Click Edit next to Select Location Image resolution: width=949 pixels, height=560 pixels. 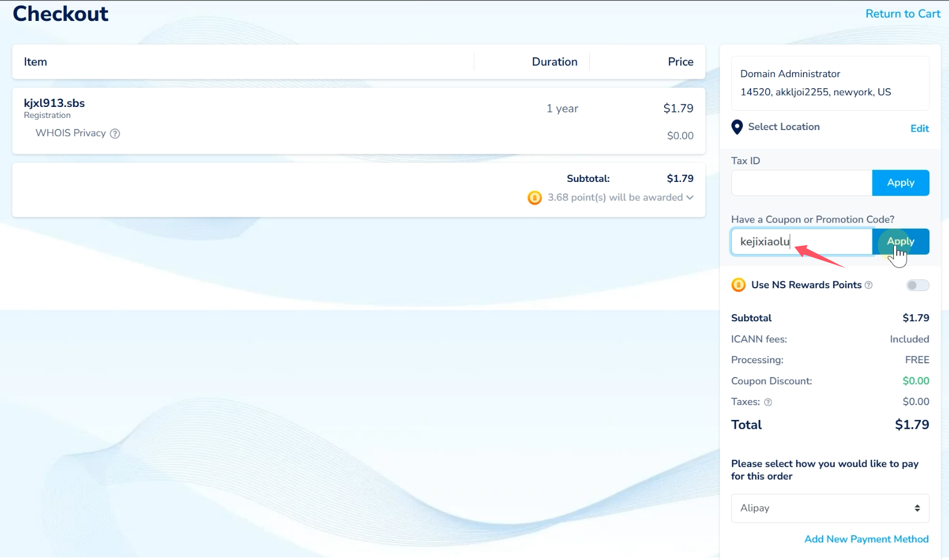[x=919, y=128]
